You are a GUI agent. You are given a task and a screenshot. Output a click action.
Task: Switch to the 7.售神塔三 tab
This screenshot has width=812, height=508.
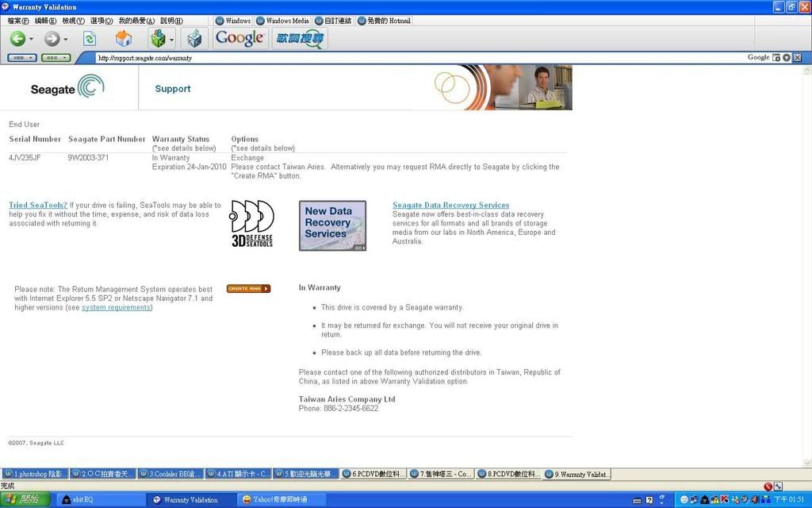click(x=440, y=474)
